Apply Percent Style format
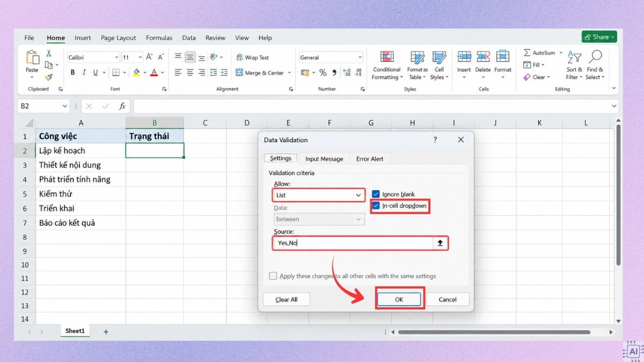Screen dimensions: 644x362 [323, 72]
